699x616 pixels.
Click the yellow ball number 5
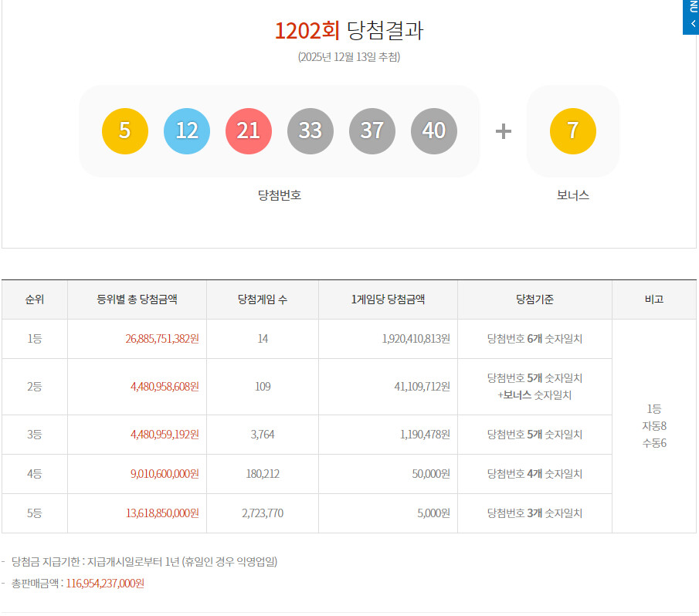125,131
